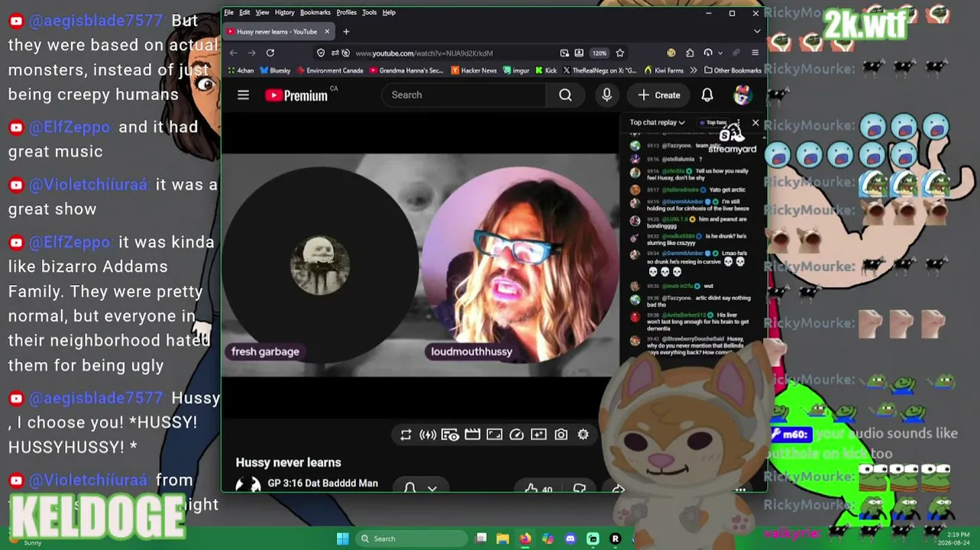Image resolution: width=980 pixels, height=550 pixels.
Task: Click the audio boost icon under the video
Action: point(428,435)
